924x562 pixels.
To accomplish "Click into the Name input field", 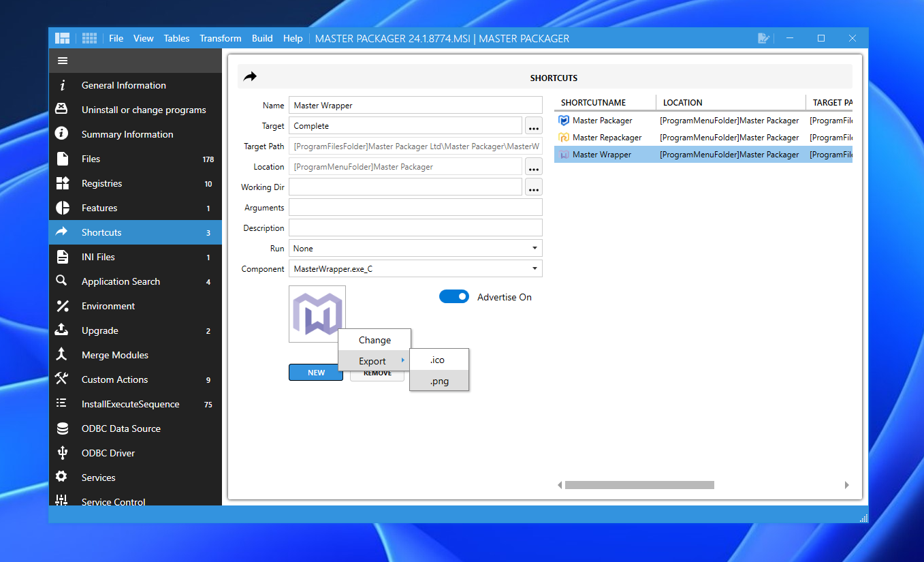I will point(415,106).
